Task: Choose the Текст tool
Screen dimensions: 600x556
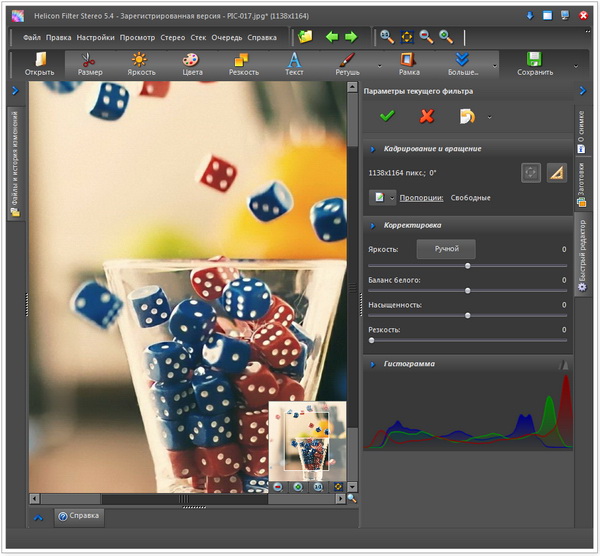Action: (x=294, y=63)
